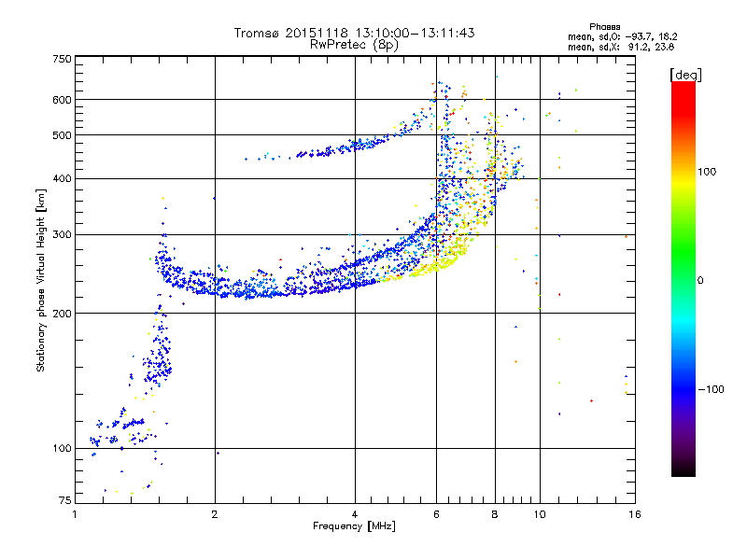
Task: Click the y-axis label '300'
Action: coord(63,234)
